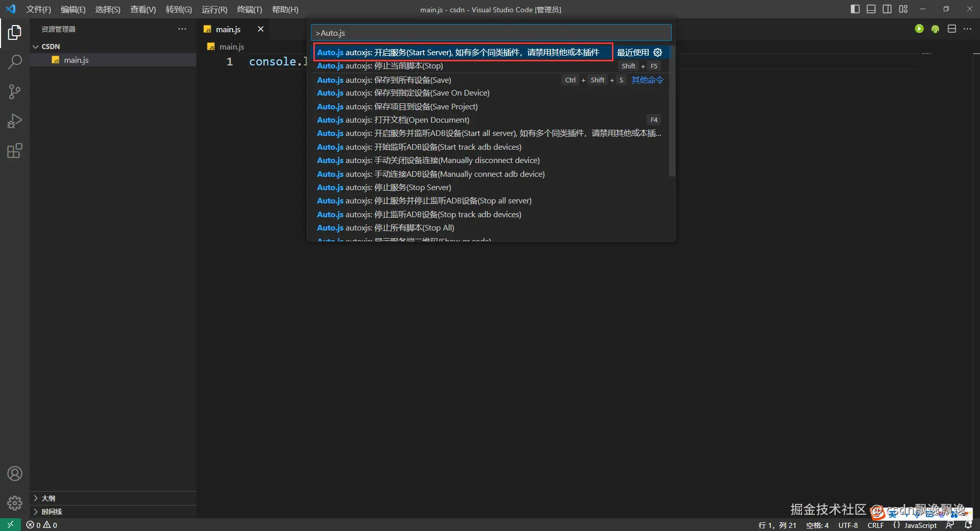This screenshot has height=531, width=980.
Task: Run autoxjs Save Project command
Action: pos(490,106)
